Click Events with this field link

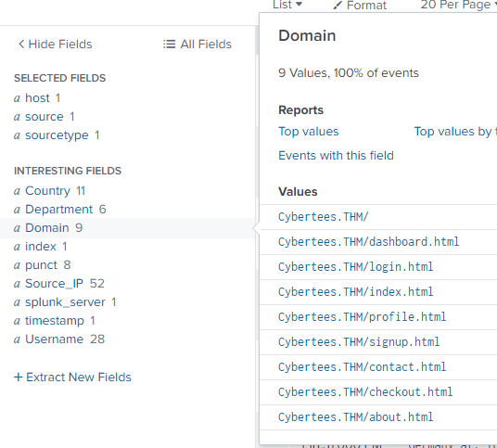[x=336, y=155]
